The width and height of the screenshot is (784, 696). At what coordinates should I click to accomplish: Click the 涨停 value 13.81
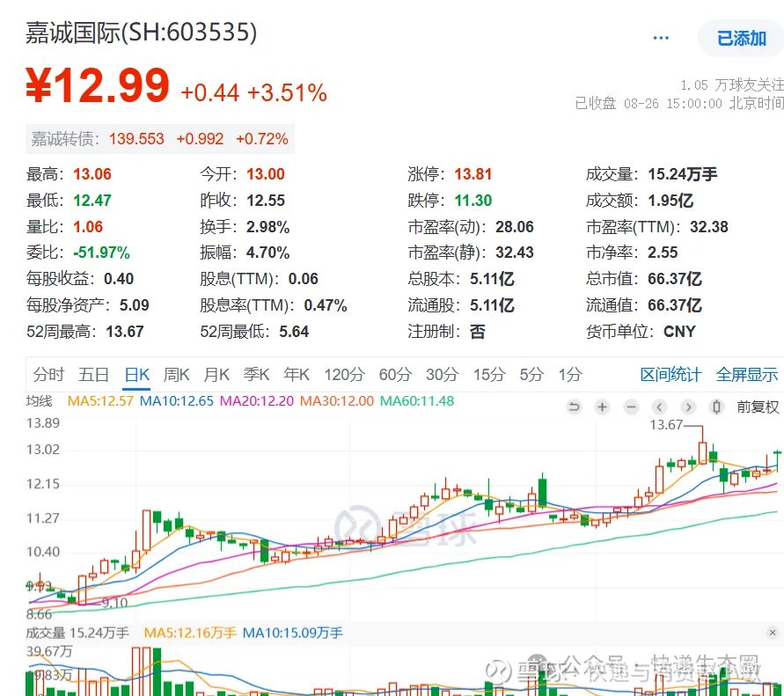click(x=473, y=174)
